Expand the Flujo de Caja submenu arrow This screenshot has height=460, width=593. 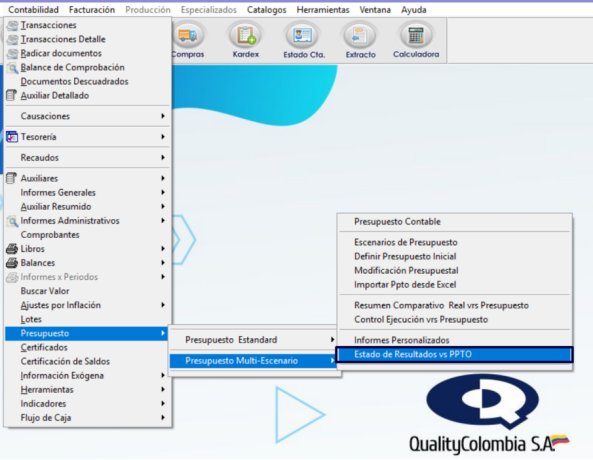pos(163,418)
